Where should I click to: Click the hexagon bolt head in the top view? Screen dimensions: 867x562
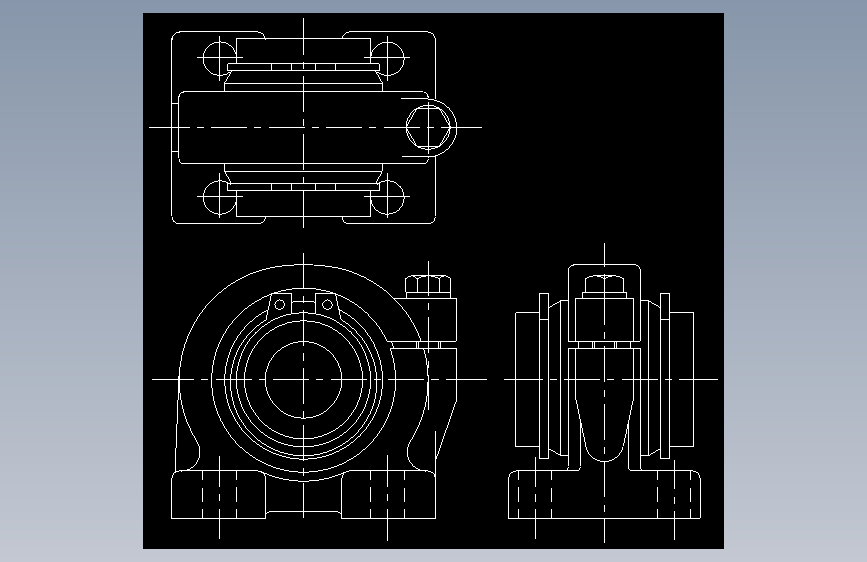coord(429,127)
